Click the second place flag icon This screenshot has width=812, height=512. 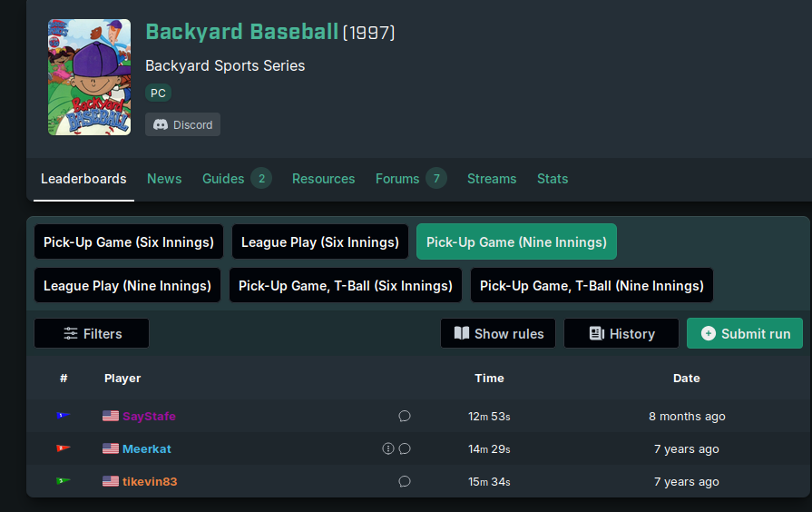pos(64,448)
